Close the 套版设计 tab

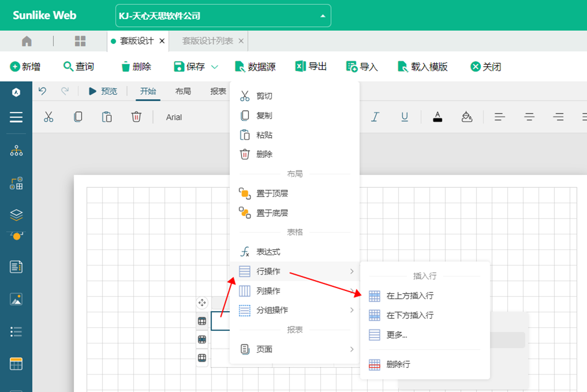pyautogui.click(x=162, y=41)
